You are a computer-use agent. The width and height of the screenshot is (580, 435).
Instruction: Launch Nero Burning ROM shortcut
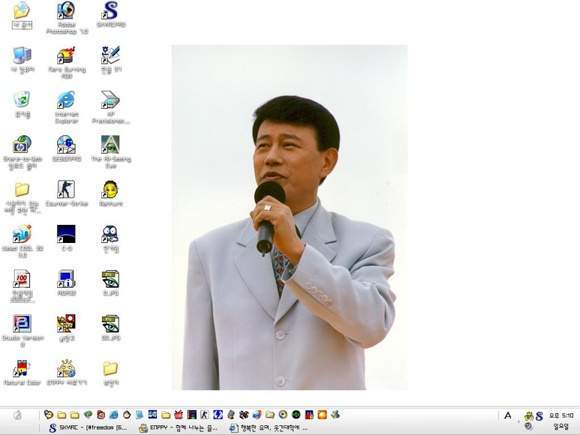point(67,55)
